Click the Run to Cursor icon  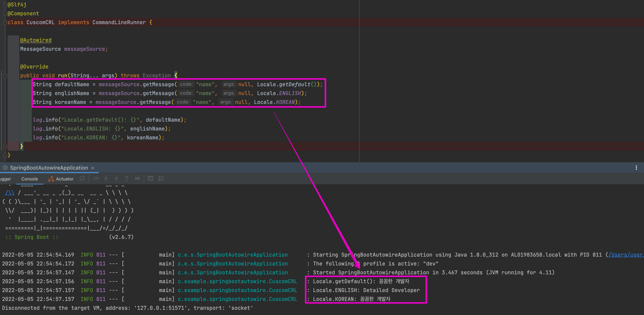coord(137,178)
